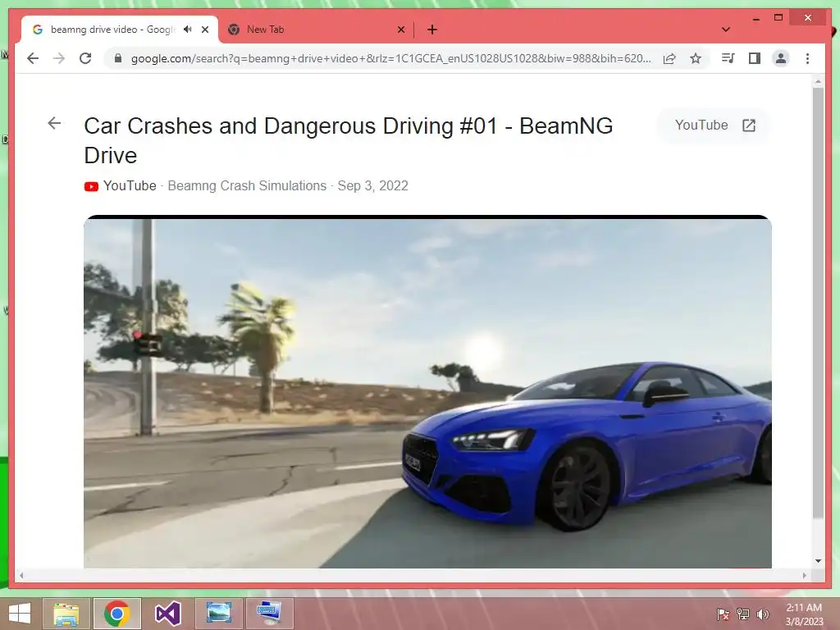Open the picture viewer taskbar icon

218,614
